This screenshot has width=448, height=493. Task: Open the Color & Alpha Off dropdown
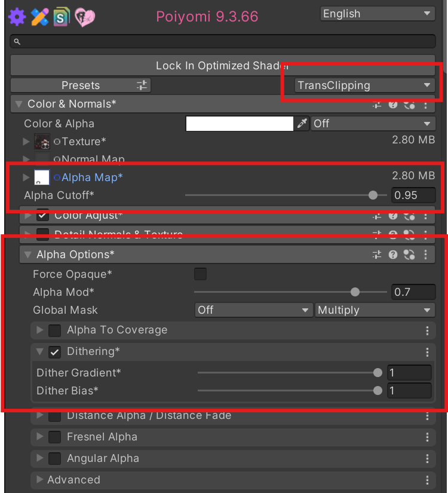(x=373, y=124)
